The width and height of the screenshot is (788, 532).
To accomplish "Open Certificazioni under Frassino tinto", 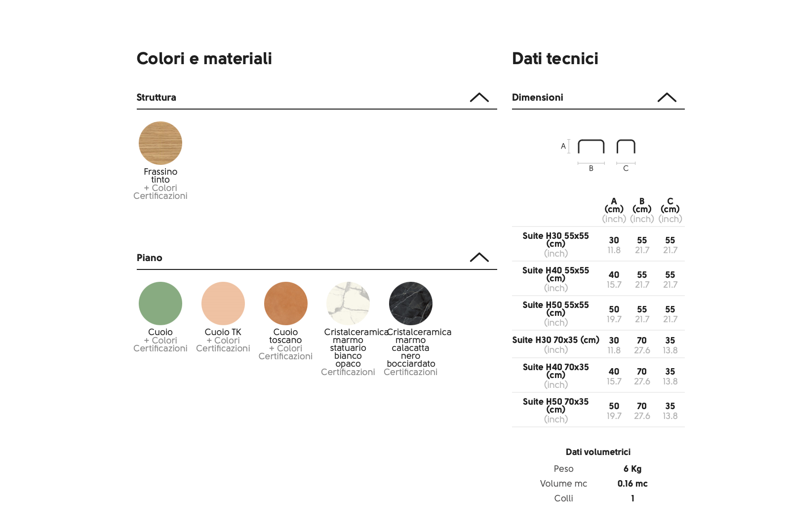I will tap(160, 196).
